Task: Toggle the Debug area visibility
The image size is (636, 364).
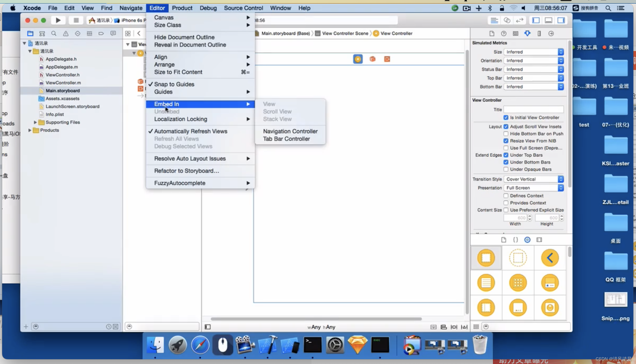Action: (x=548, y=20)
